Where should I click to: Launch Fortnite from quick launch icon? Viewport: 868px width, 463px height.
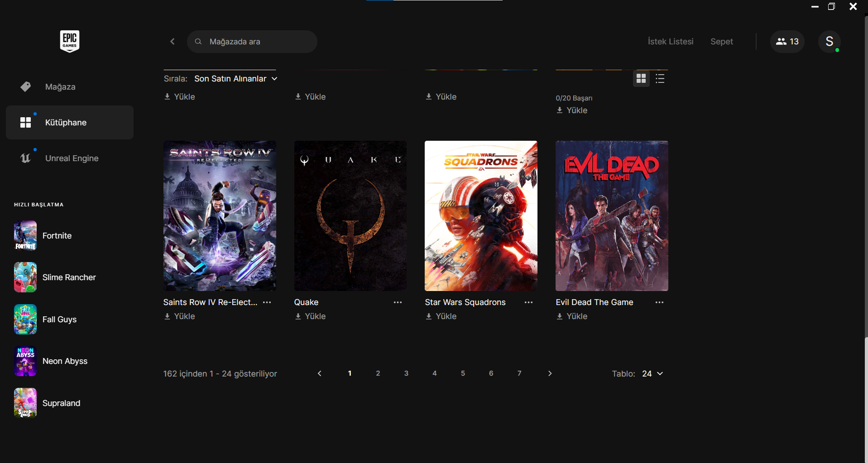pos(25,236)
